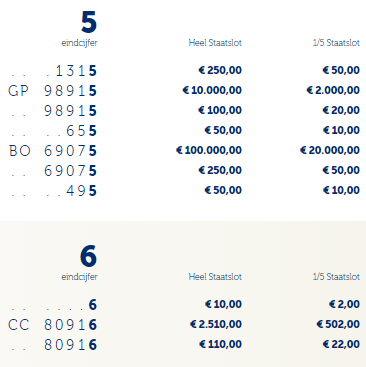
Task: Select the number ending in 655
Action: pyautogui.click(x=52, y=131)
